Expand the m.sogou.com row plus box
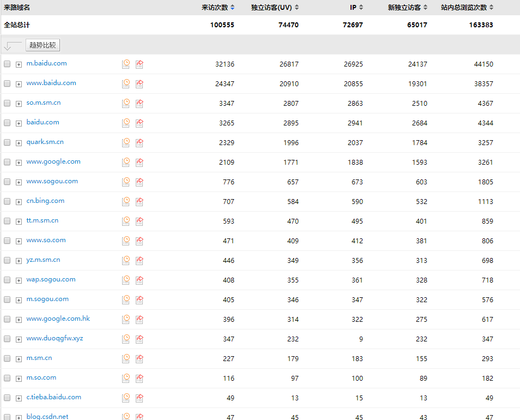 pos(19,300)
